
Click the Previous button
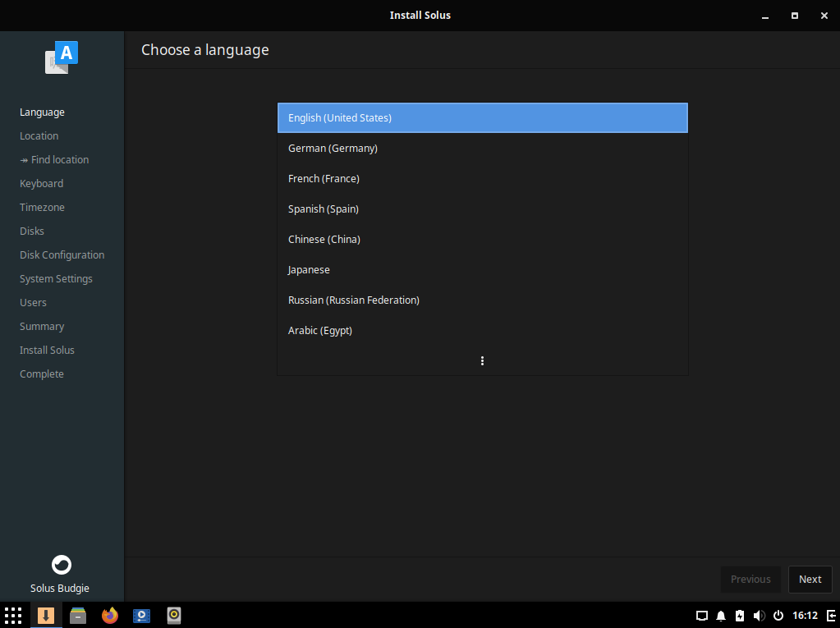pyautogui.click(x=750, y=580)
